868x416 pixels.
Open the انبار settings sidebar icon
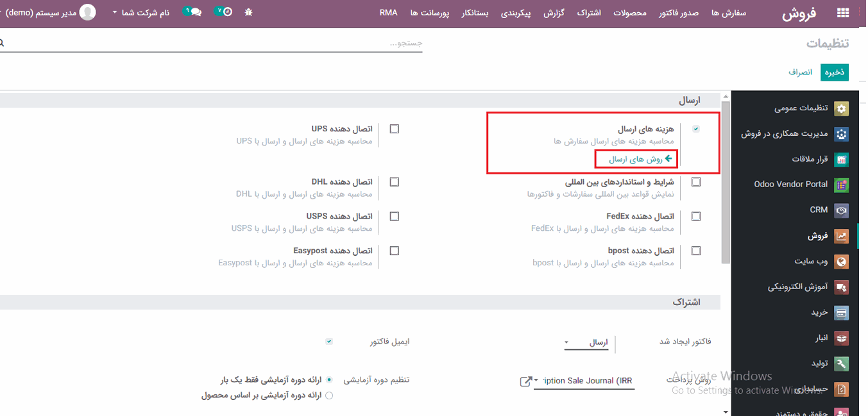pyautogui.click(x=842, y=338)
